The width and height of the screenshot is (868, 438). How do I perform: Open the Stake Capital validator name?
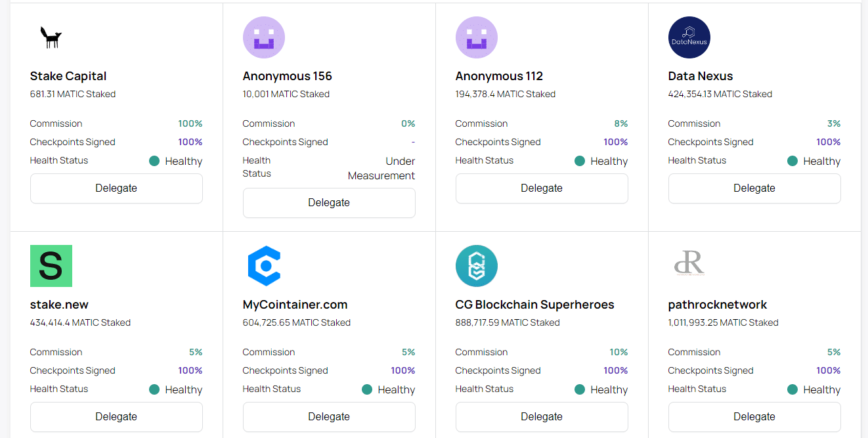[68, 76]
